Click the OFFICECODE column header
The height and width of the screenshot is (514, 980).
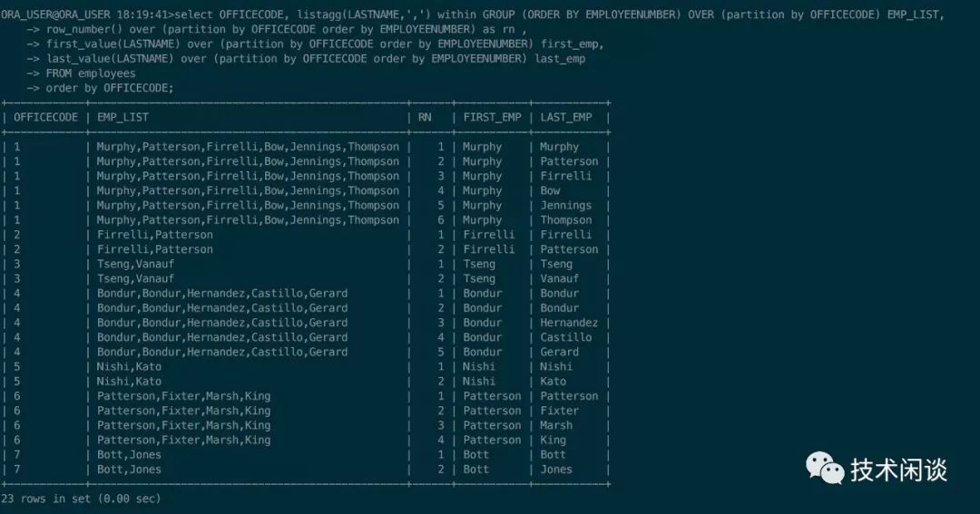pos(45,117)
